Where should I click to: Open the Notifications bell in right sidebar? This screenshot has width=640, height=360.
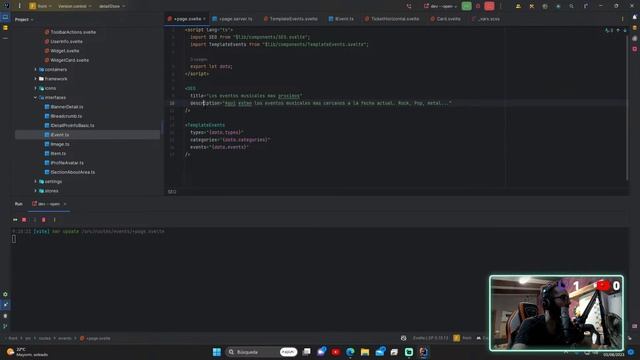[635, 17]
